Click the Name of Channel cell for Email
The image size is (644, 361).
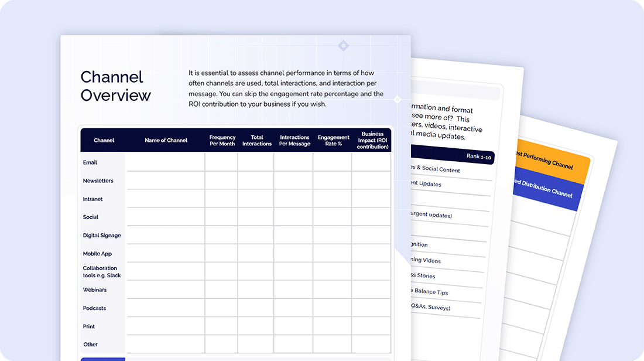166,162
